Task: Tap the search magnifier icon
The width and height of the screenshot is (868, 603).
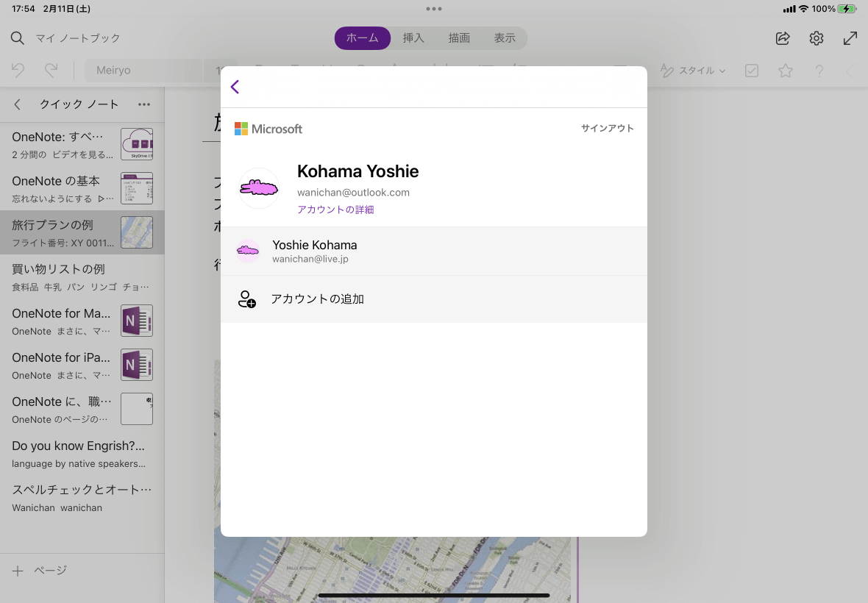Action: click(x=18, y=38)
